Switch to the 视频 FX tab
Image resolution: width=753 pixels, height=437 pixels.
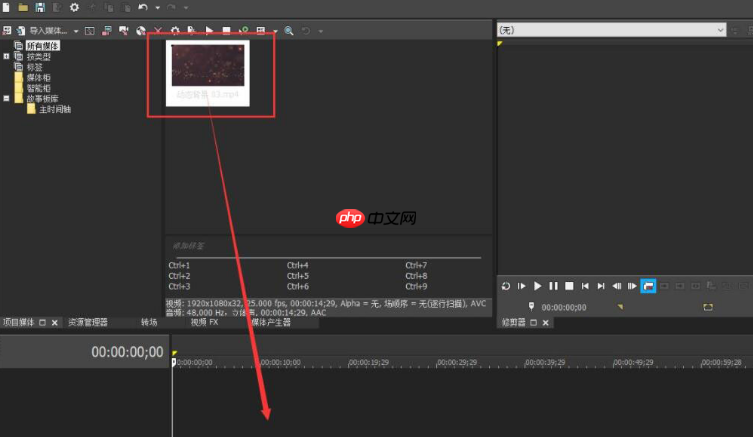coord(204,323)
